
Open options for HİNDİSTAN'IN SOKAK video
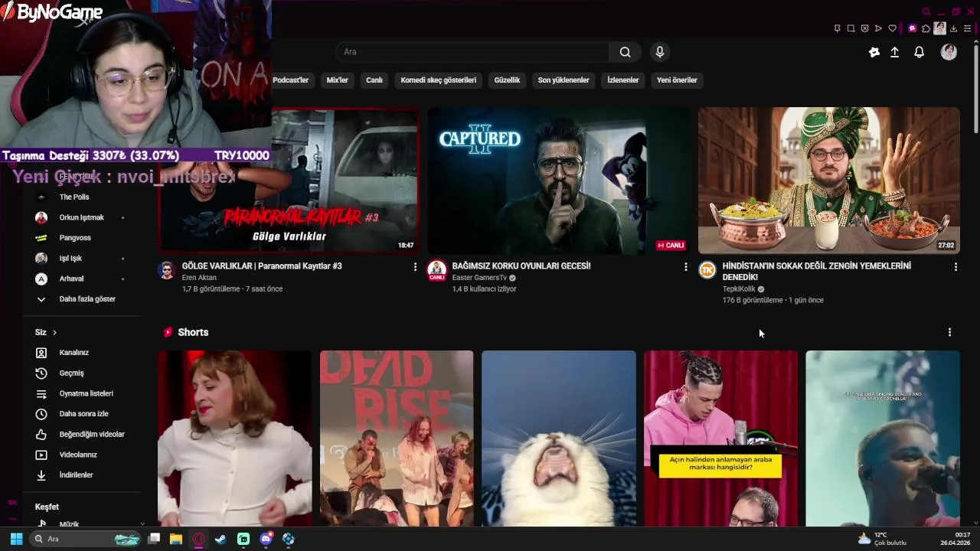(955, 266)
